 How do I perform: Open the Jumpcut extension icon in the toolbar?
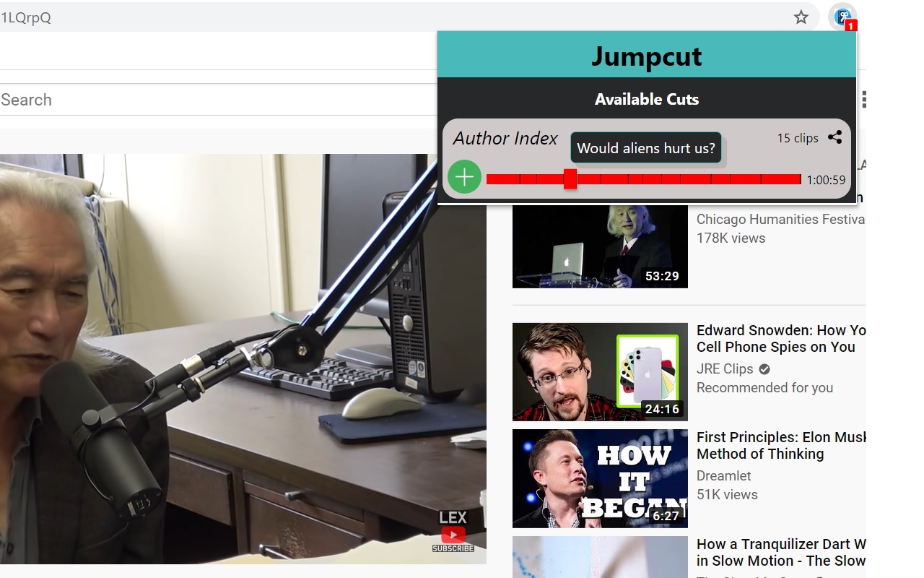tap(842, 16)
